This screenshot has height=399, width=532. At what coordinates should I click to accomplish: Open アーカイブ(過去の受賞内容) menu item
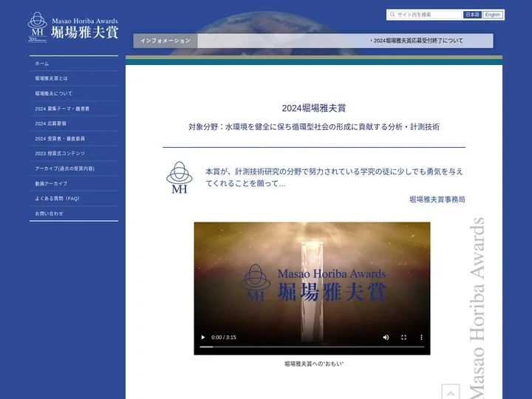(x=74, y=168)
